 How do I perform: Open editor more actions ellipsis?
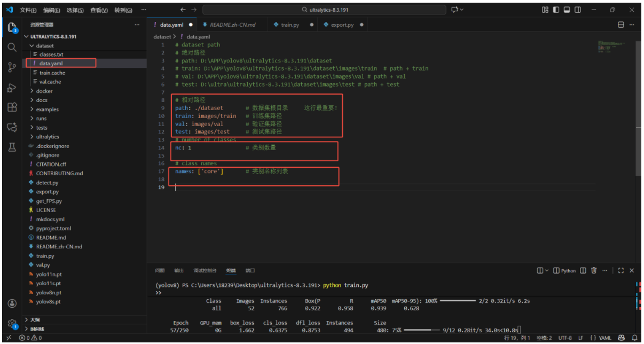coord(632,25)
